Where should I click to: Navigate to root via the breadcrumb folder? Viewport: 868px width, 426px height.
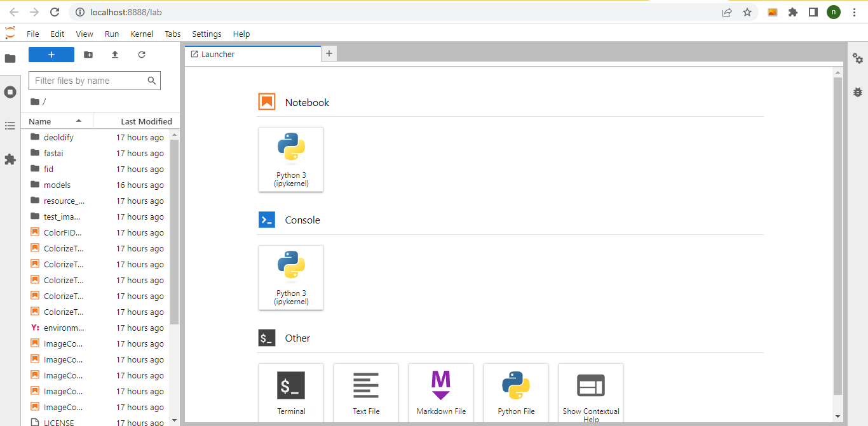click(34, 101)
